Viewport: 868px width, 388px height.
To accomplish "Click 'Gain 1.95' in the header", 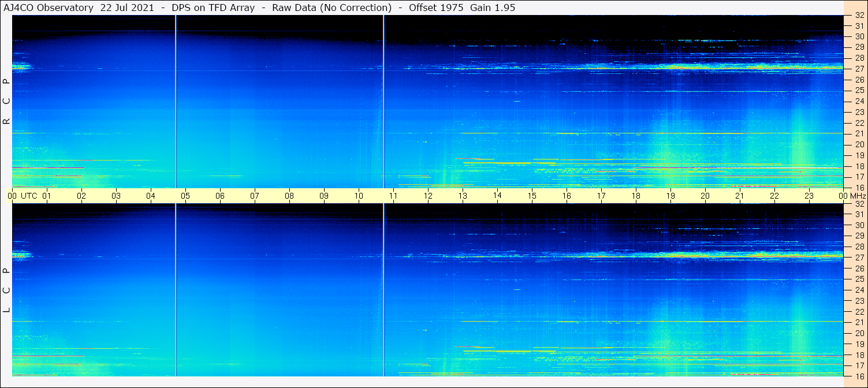I will coord(493,8).
